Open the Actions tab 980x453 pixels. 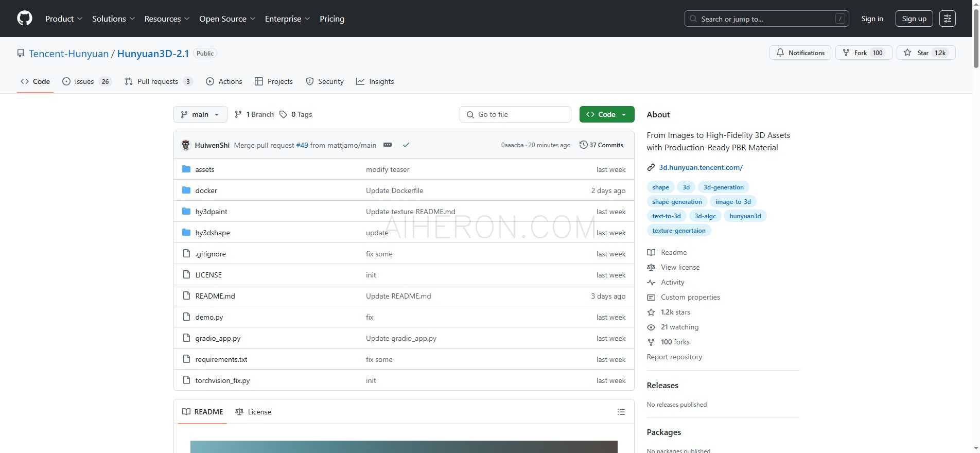coord(224,81)
